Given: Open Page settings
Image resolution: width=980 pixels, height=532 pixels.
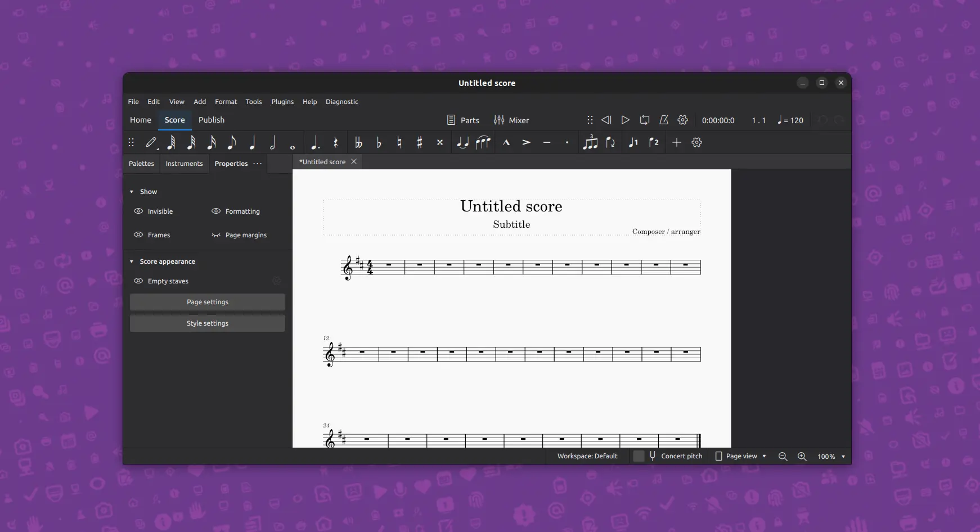Looking at the screenshot, I should (207, 302).
